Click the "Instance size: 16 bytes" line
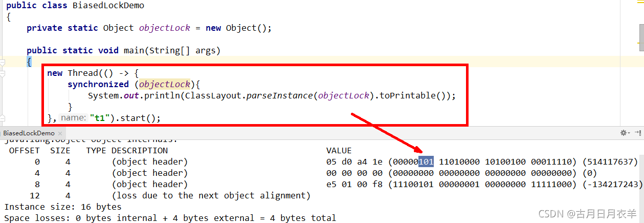Viewport: 644px width, 223px height. coord(63,207)
